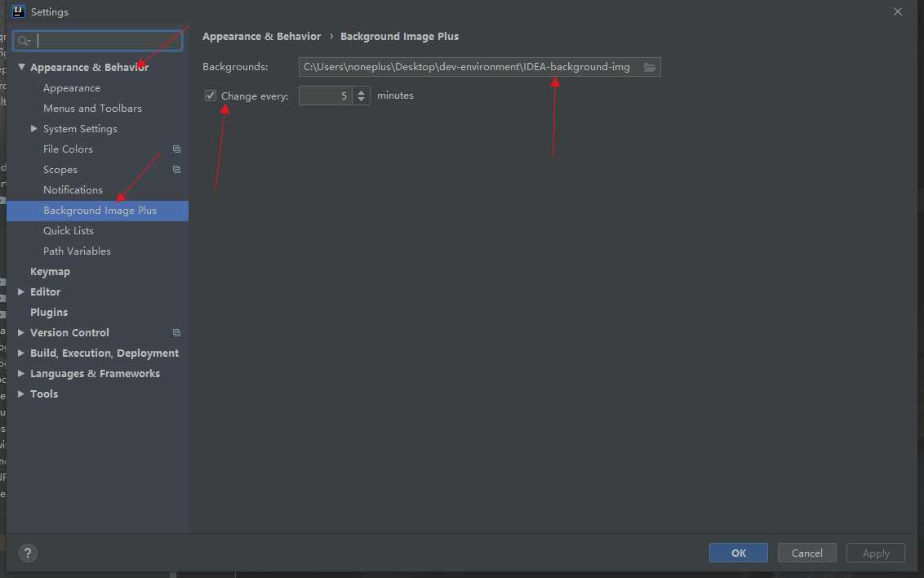
Task: Close the Settings dialog
Action: [x=898, y=11]
